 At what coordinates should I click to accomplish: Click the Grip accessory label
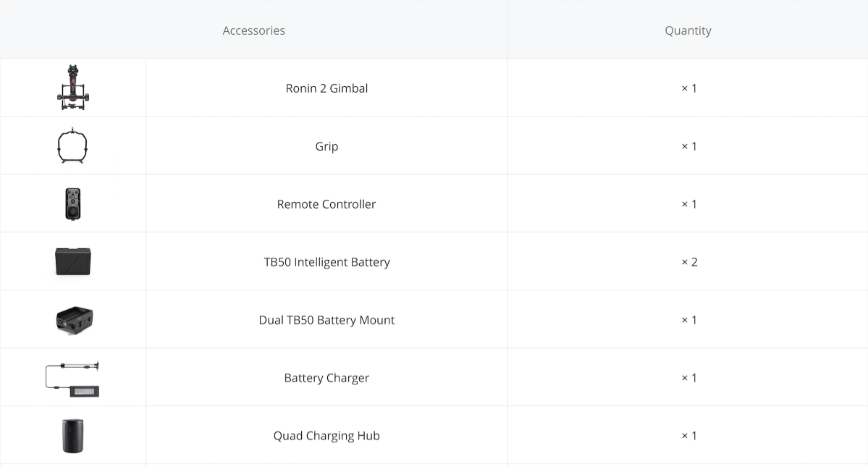[326, 146]
